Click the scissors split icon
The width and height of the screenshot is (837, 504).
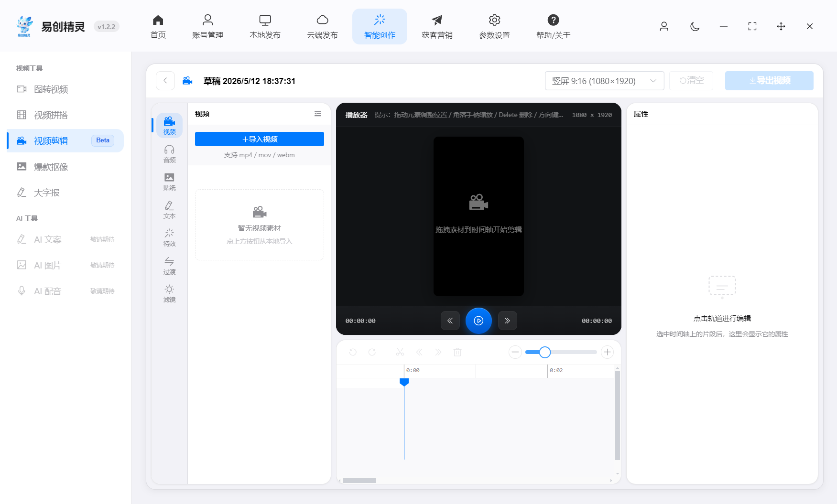pos(400,352)
